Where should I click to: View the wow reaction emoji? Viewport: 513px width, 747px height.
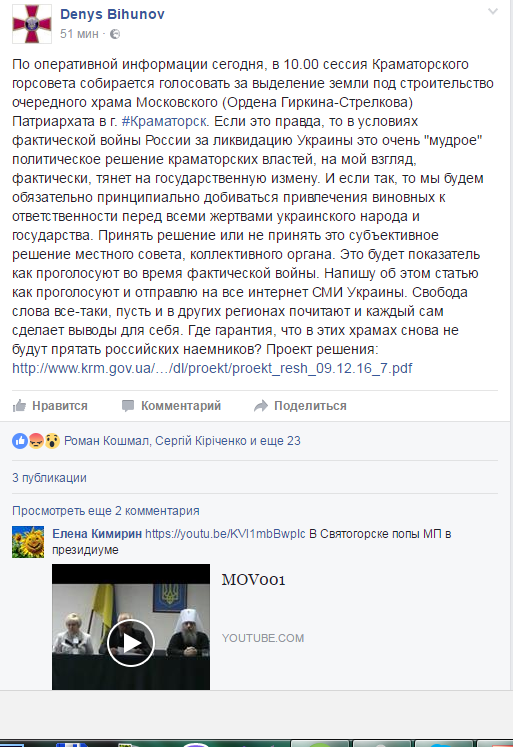point(52,441)
